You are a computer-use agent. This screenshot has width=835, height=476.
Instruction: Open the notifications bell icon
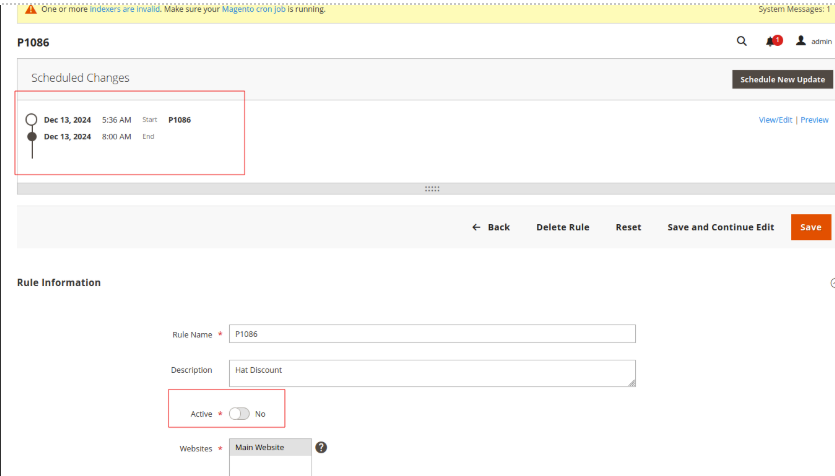[771, 42]
